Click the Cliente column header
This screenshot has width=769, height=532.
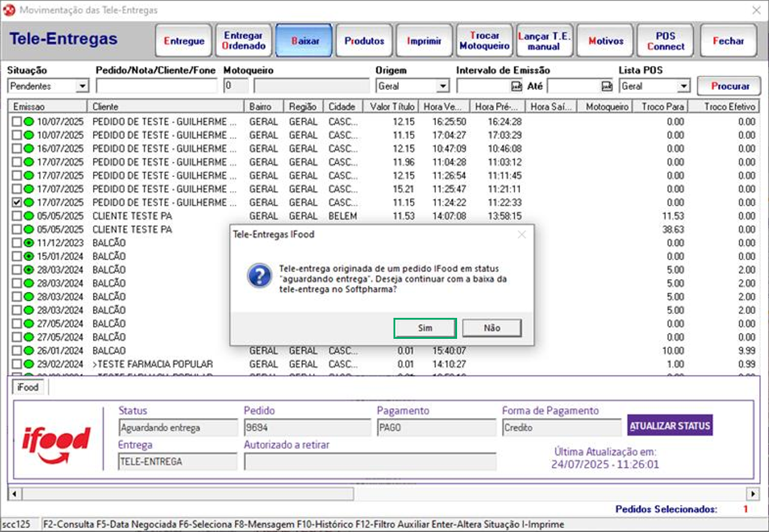click(x=166, y=107)
